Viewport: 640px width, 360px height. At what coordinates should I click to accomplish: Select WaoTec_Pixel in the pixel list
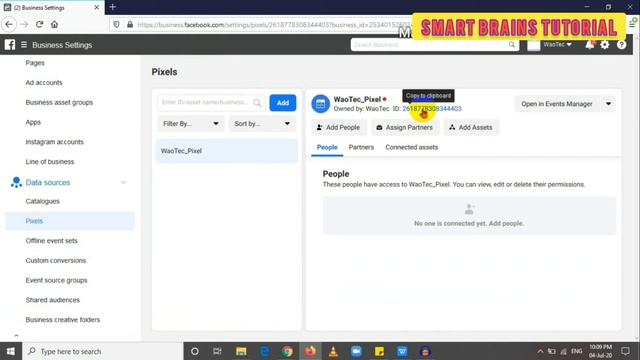click(x=227, y=151)
